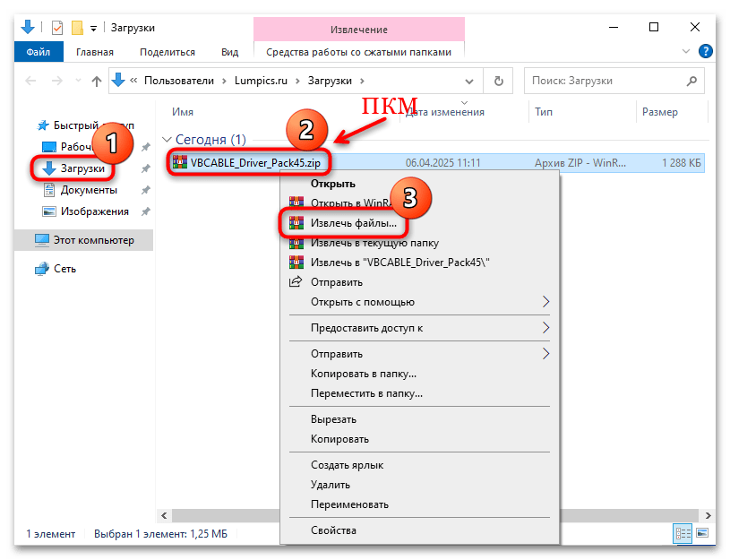Select Сеть in the navigation pane

point(64,269)
